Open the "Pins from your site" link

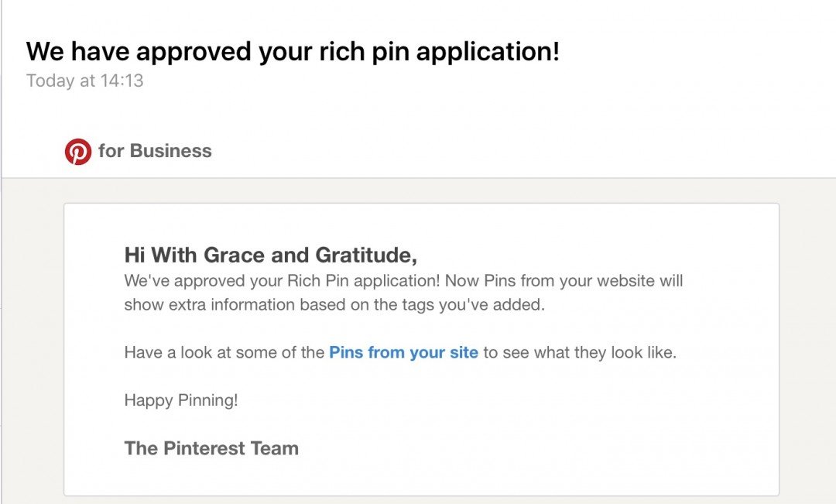(403, 353)
